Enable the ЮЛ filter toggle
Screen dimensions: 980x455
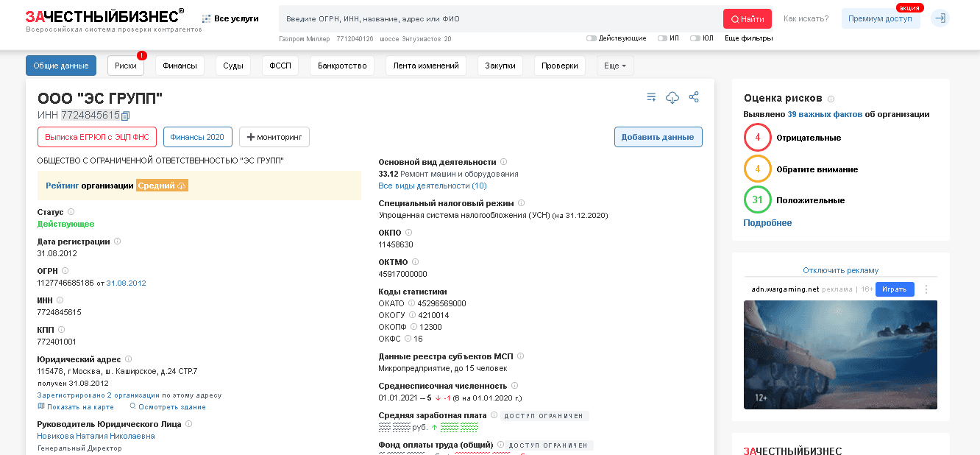click(695, 38)
